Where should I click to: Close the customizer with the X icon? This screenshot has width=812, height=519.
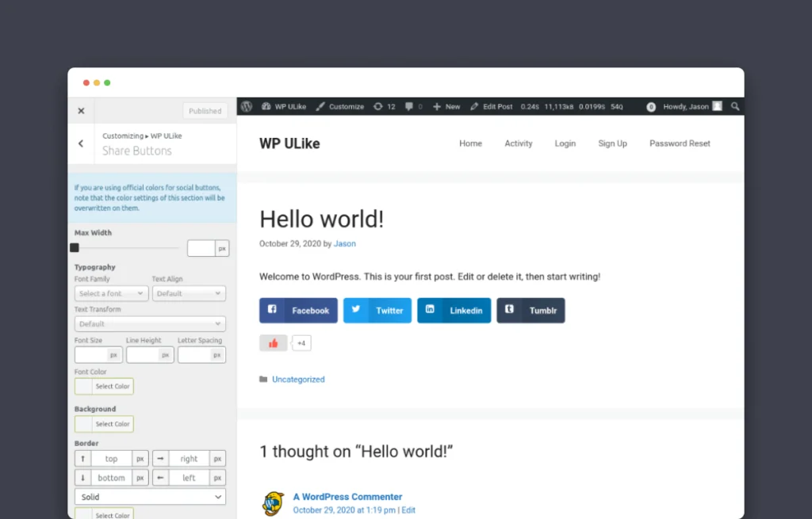point(82,111)
